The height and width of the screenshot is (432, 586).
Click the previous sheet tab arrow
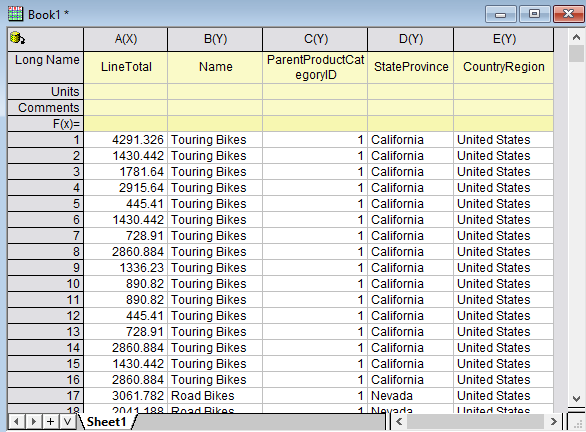click(16, 422)
